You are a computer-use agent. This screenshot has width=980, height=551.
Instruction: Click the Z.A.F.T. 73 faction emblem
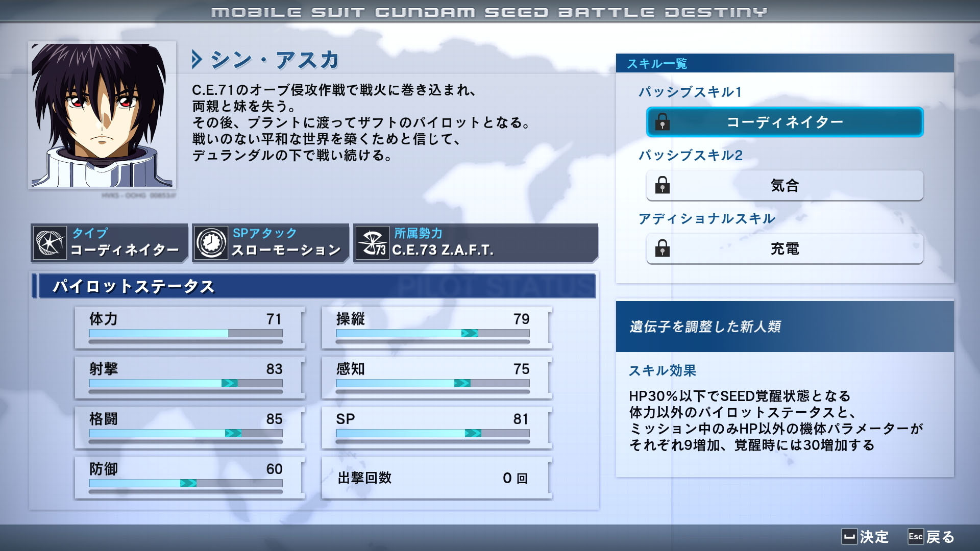click(x=372, y=243)
